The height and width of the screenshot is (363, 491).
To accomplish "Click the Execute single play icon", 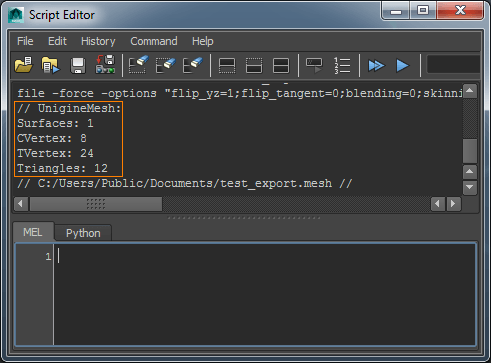I will [x=402, y=65].
